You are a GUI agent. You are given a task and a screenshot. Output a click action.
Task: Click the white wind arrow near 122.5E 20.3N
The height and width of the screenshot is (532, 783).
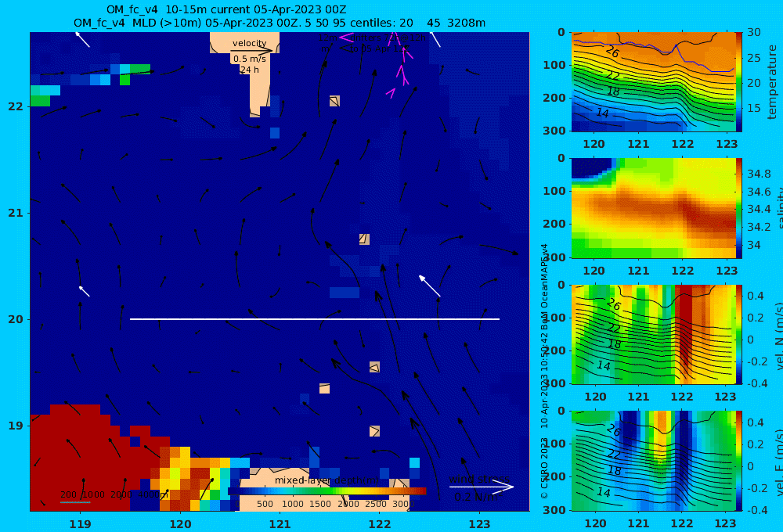[429, 286]
